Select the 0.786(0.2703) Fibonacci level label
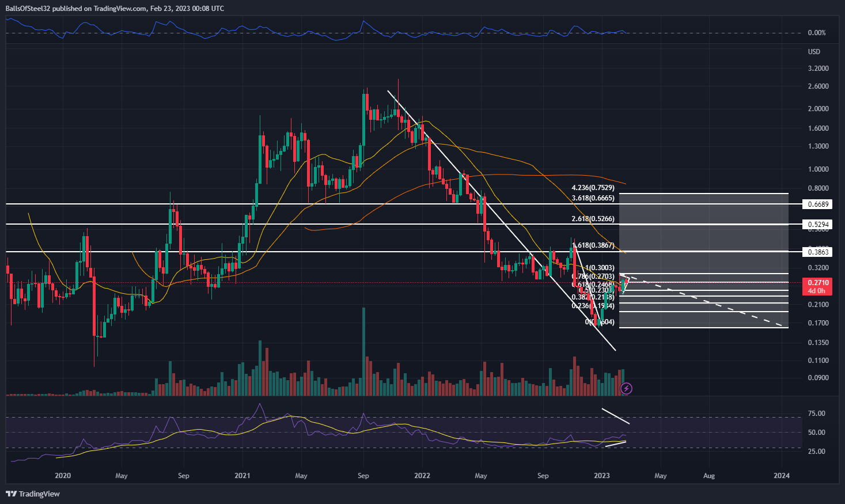Screen dimensions: 845x504 click(593, 276)
